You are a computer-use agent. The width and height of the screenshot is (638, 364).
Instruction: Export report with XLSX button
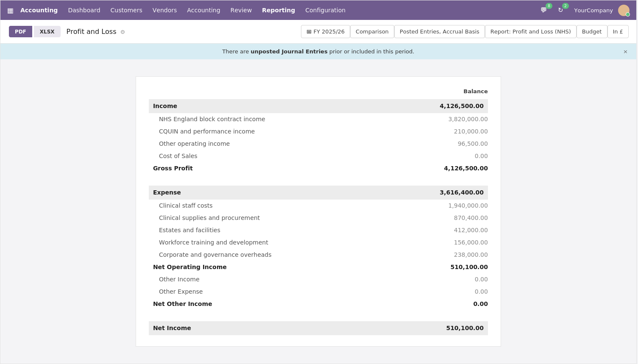tap(47, 32)
